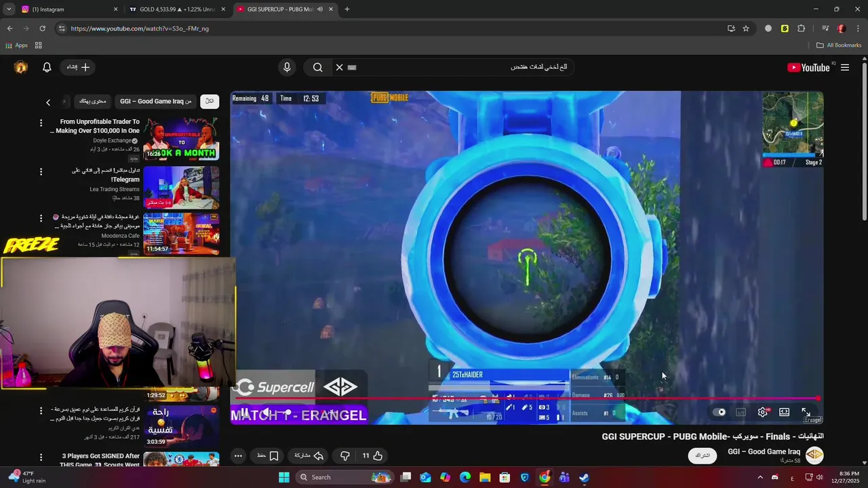
Task: Open video player settings gear
Action: pyautogui.click(x=763, y=412)
